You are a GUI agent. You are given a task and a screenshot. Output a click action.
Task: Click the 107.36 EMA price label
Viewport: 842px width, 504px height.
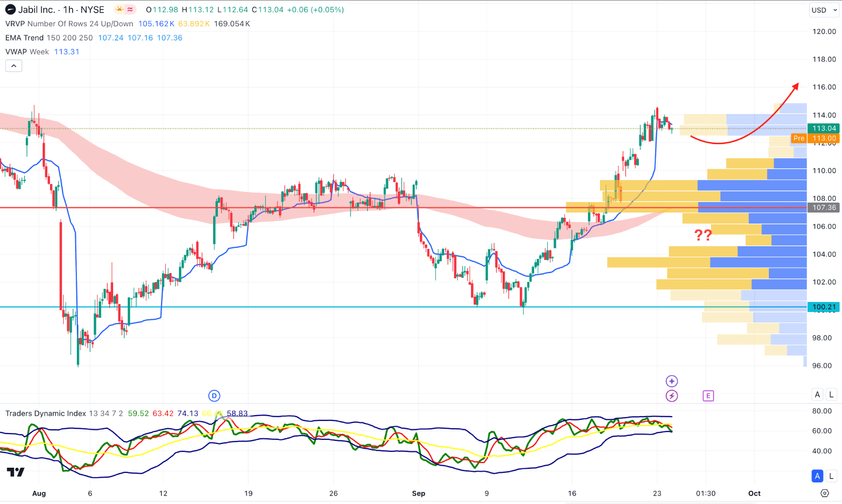pyautogui.click(x=824, y=207)
